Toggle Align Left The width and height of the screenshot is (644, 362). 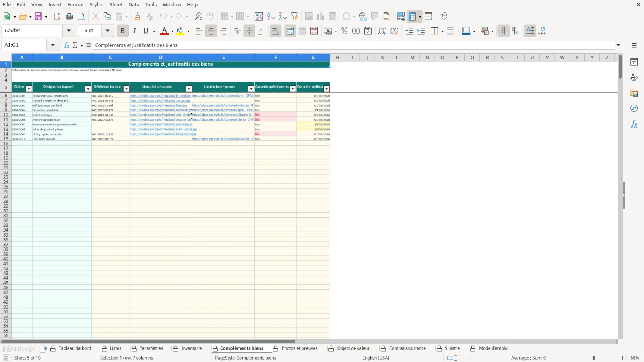199,31
